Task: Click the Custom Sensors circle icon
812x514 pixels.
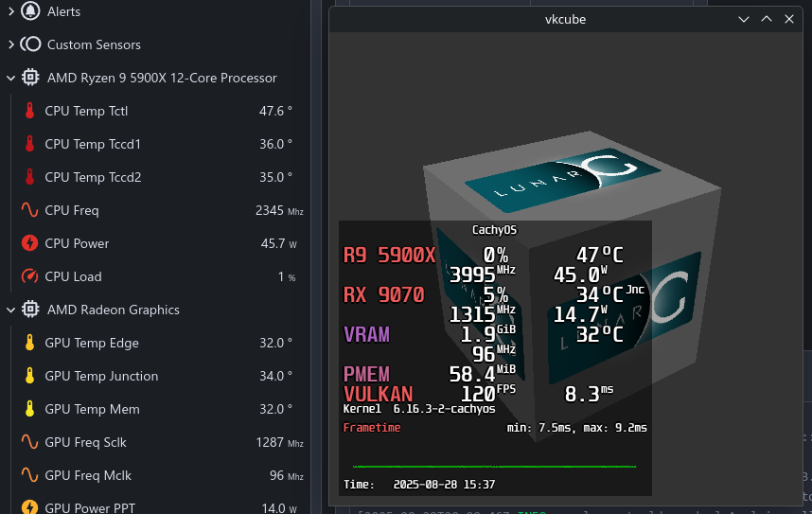Action: coord(30,44)
